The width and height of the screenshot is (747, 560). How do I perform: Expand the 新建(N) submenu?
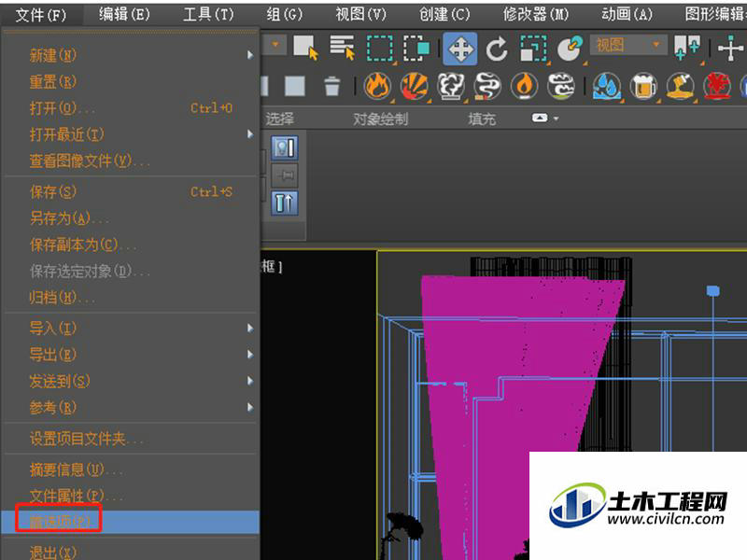130,55
